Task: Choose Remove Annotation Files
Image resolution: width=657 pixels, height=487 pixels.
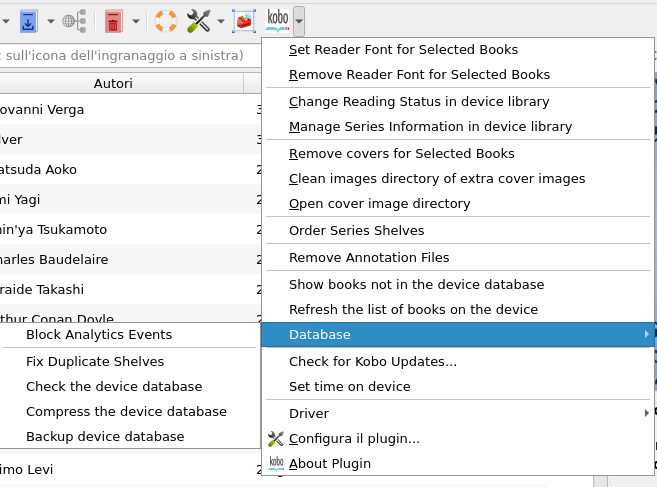Action: (458, 257)
